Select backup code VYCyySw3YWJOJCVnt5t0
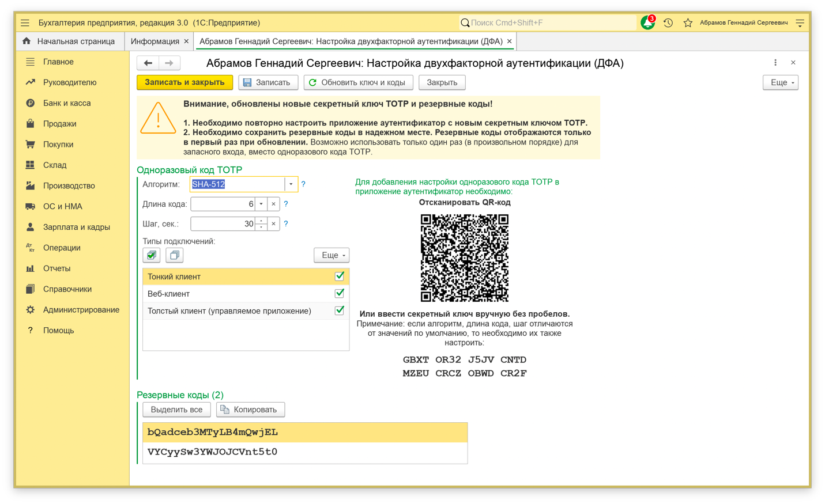This screenshot has height=504, width=825. [x=305, y=452]
